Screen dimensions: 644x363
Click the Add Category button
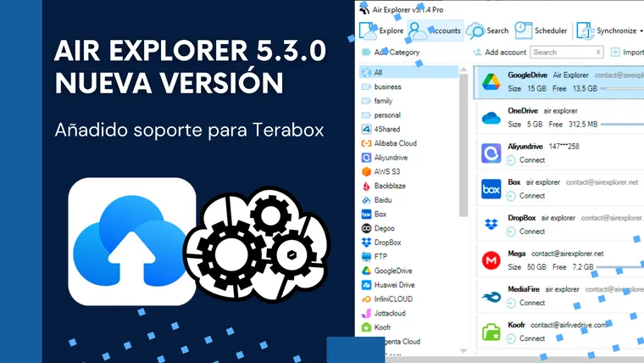(391, 53)
